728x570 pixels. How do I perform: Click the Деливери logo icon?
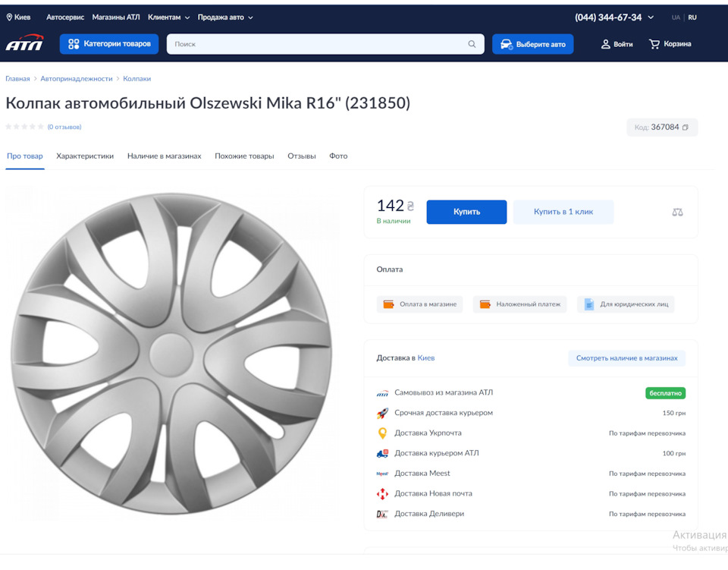[x=381, y=515]
